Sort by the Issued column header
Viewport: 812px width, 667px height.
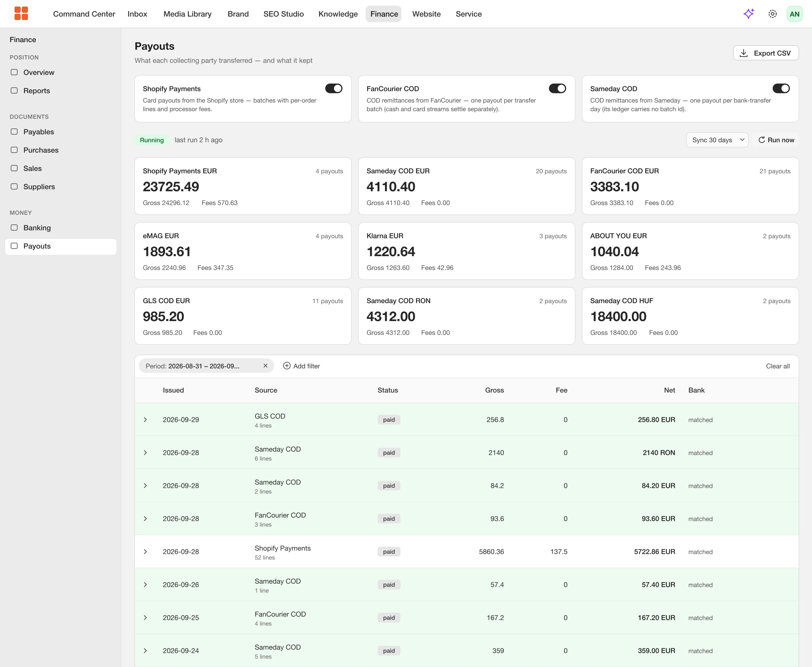point(173,390)
